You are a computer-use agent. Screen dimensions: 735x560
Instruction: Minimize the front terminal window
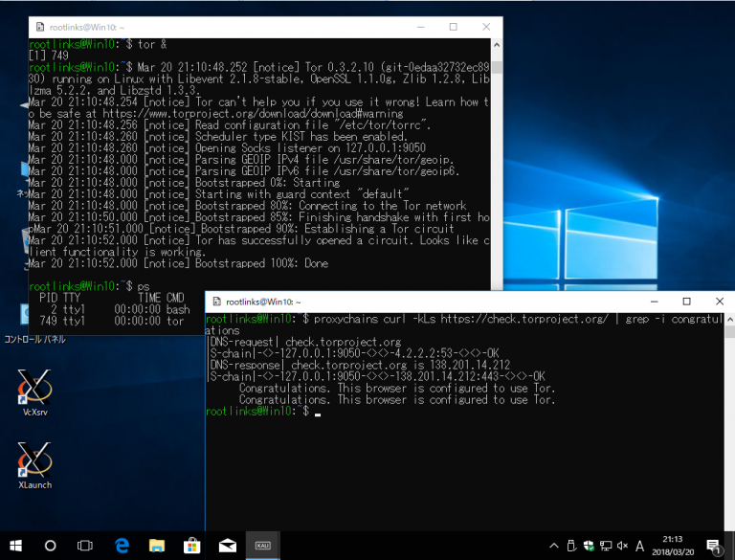[x=655, y=302]
